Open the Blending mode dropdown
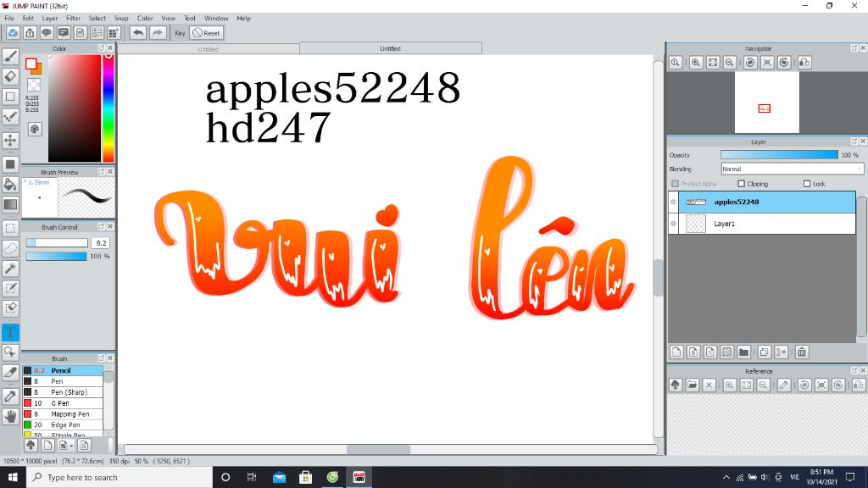868x488 pixels. (792, 169)
